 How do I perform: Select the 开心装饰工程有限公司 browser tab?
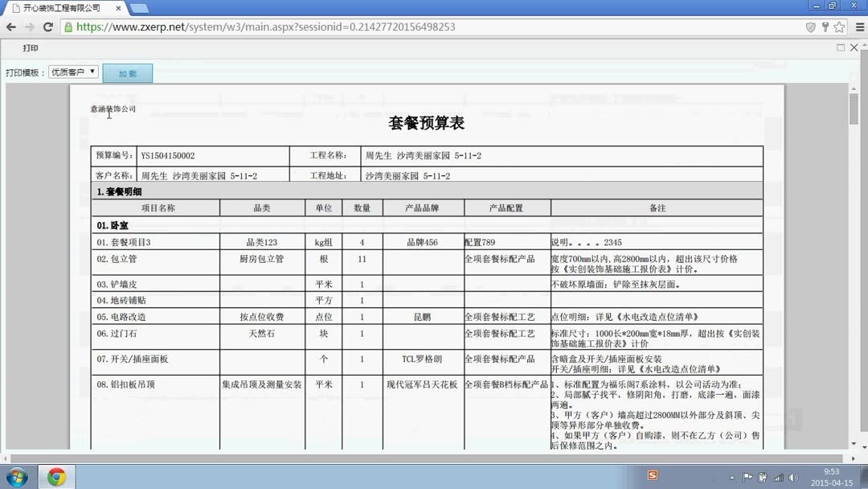[x=64, y=7]
